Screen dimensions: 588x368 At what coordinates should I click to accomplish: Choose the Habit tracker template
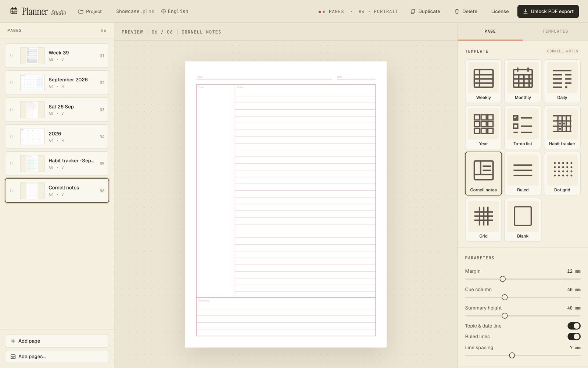click(562, 127)
